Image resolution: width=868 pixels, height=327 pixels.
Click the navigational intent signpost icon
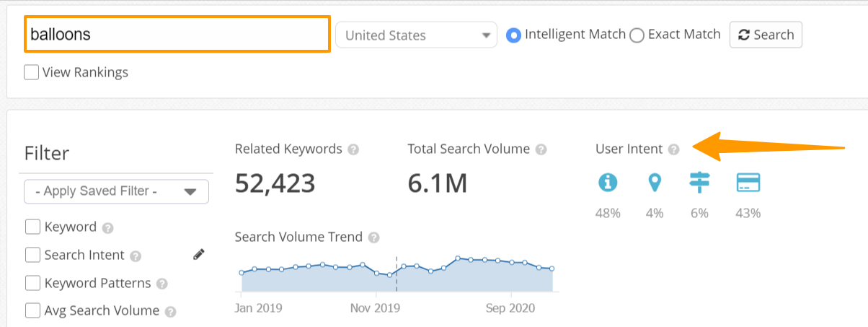tap(699, 183)
